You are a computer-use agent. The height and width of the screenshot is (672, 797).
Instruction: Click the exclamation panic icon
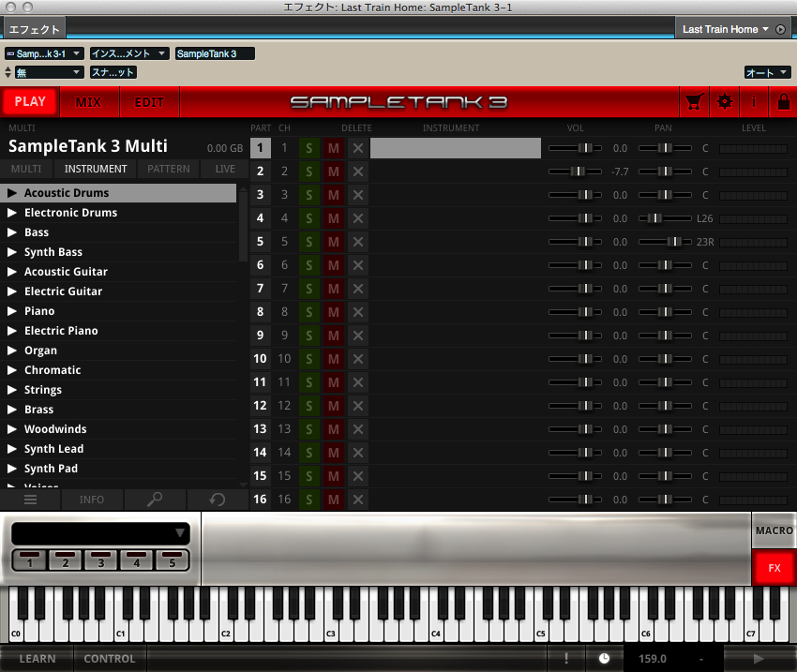(566, 659)
